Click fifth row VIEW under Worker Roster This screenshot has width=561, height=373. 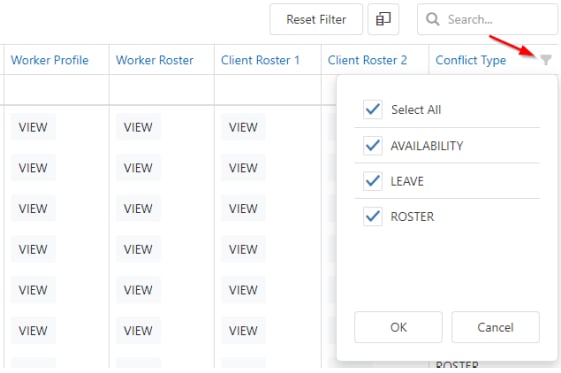pos(138,290)
